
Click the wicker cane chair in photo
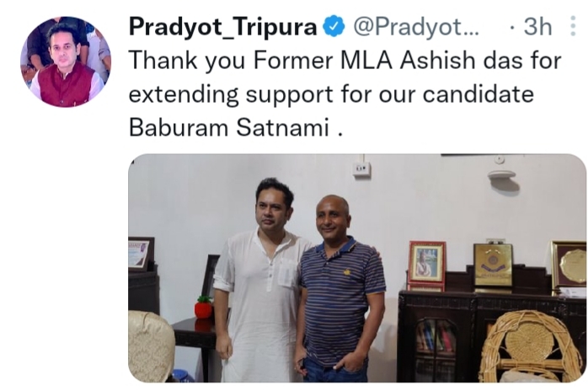[x=532, y=347]
